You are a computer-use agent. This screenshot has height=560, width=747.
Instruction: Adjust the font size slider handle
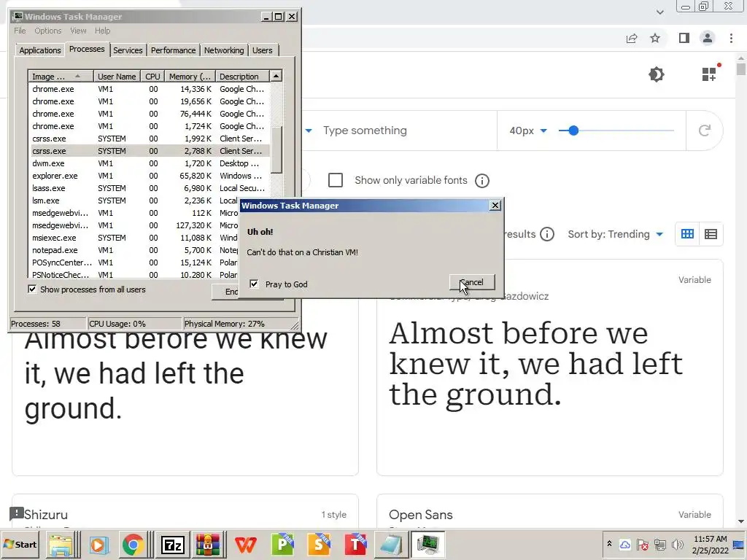(x=573, y=131)
